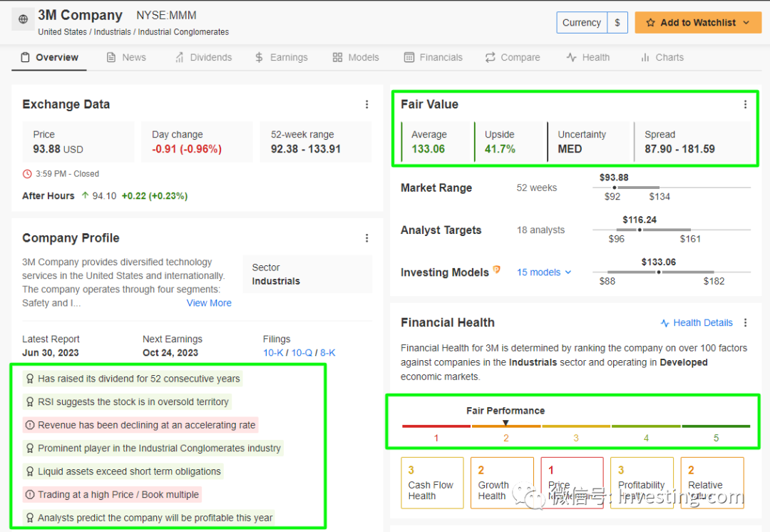
Task: Go to the Financials tab
Action: pyautogui.click(x=433, y=58)
